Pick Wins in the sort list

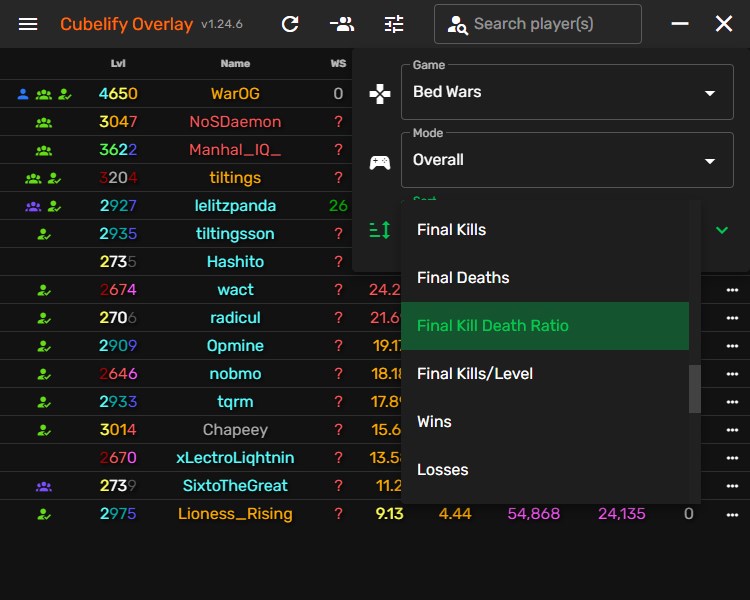(545, 422)
